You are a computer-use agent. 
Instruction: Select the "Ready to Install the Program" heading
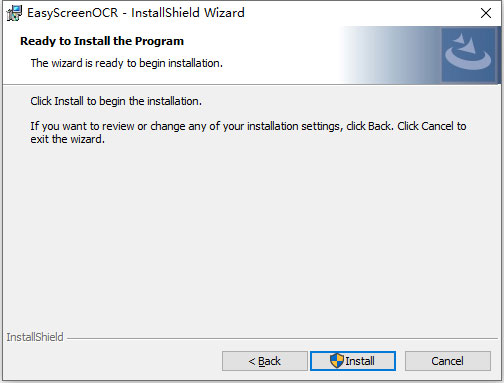(102, 41)
